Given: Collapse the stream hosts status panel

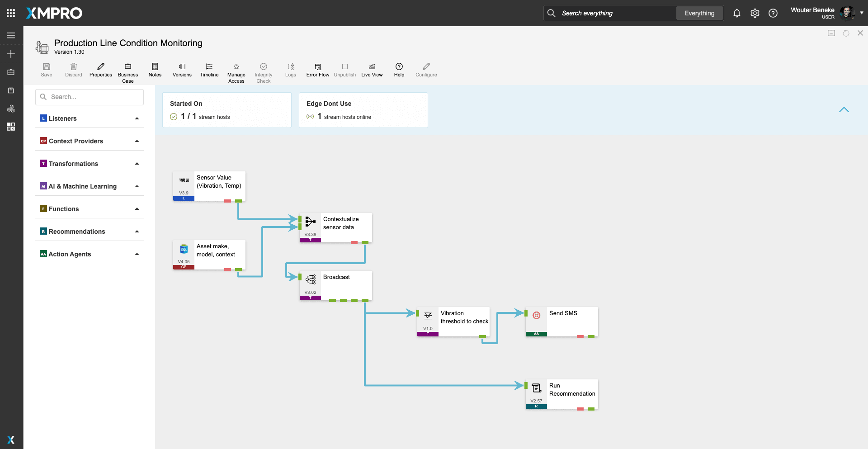Looking at the screenshot, I should [844, 110].
